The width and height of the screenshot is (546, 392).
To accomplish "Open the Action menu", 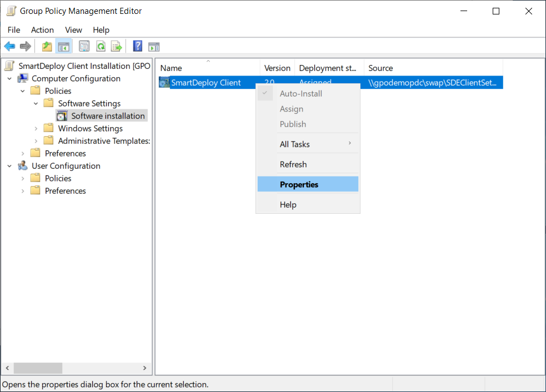I will pyautogui.click(x=42, y=30).
